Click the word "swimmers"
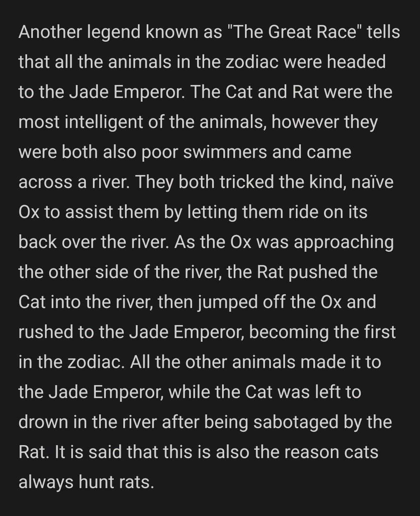The image size is (420, 516). point(225,152)
